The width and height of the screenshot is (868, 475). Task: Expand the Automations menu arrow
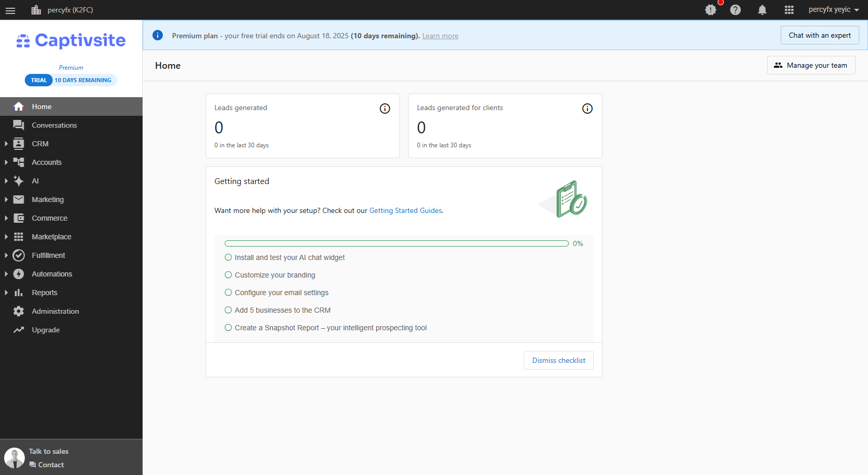[6, 274]
